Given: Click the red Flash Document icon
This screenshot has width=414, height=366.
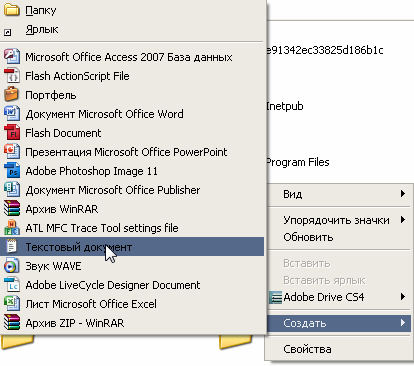Looking at the screenshot, I should click(12, 133).
